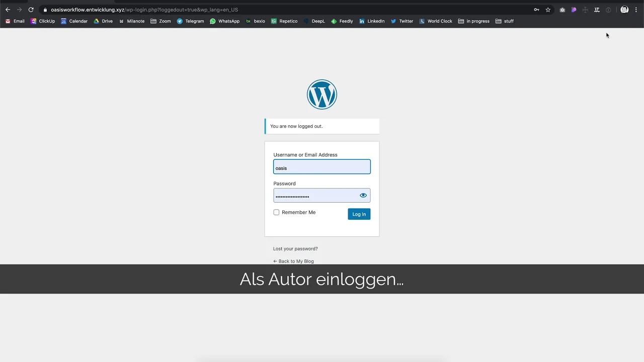
Task: Expand the Zoom bookmark folder
Action: click(x=160, y=21)
